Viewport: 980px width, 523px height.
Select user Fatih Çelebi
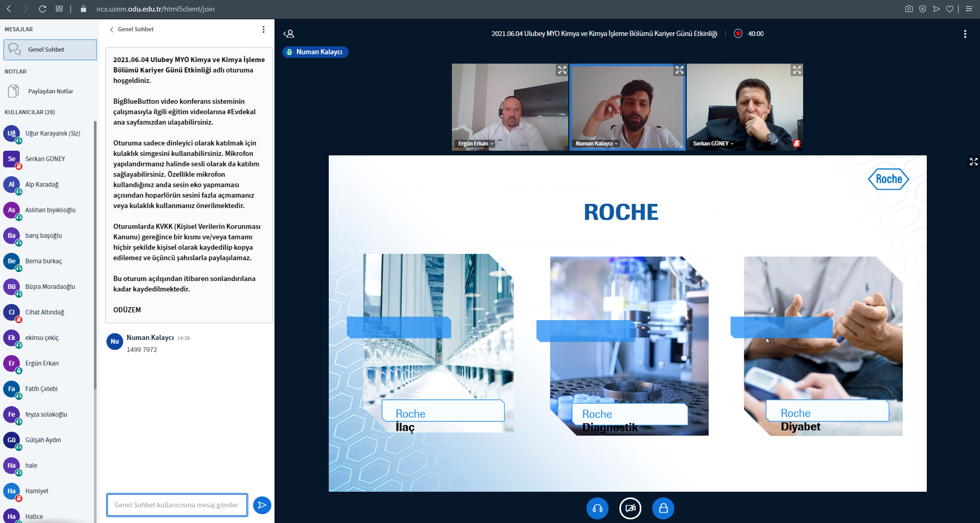[48, 389]
